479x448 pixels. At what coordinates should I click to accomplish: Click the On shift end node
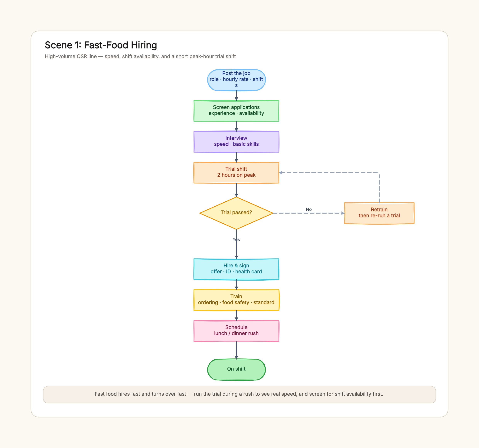pos(236,369)
